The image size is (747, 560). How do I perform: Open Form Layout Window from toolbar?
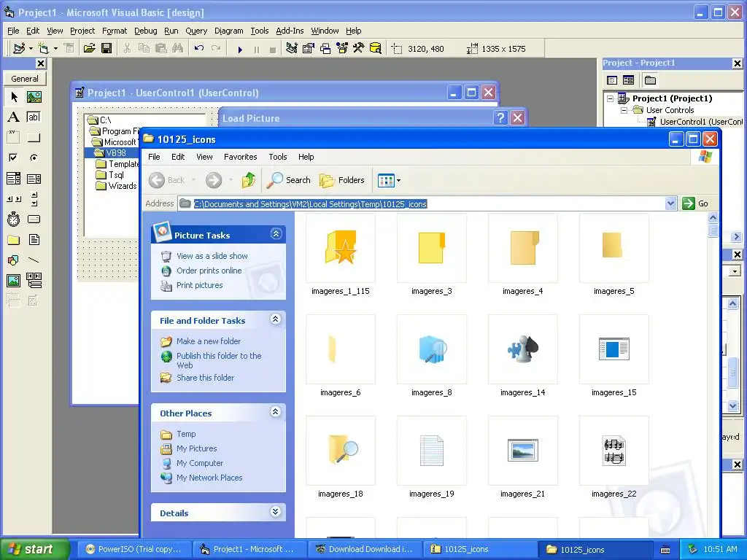click(x=325, y=49)
